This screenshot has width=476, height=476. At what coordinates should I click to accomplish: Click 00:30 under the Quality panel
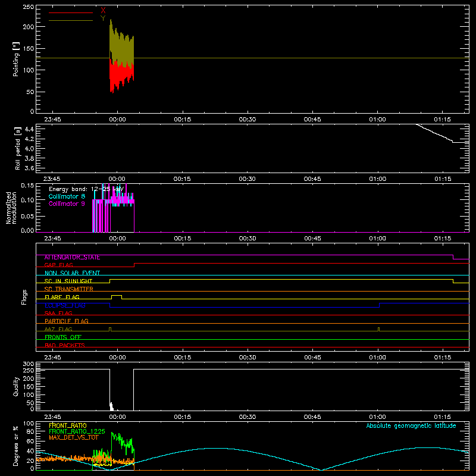(x=248, y=417)
